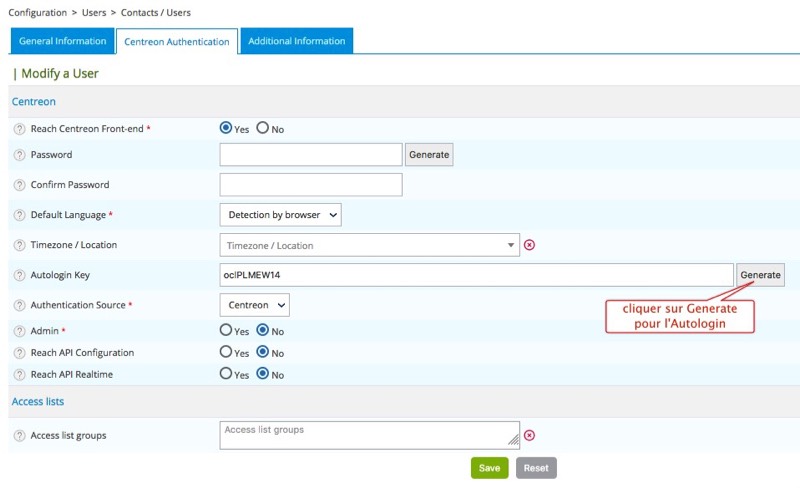The height and width of the screenshot is (488, 800).
Task: Open the Authentication Source dropdown
Action: point(254,304)
